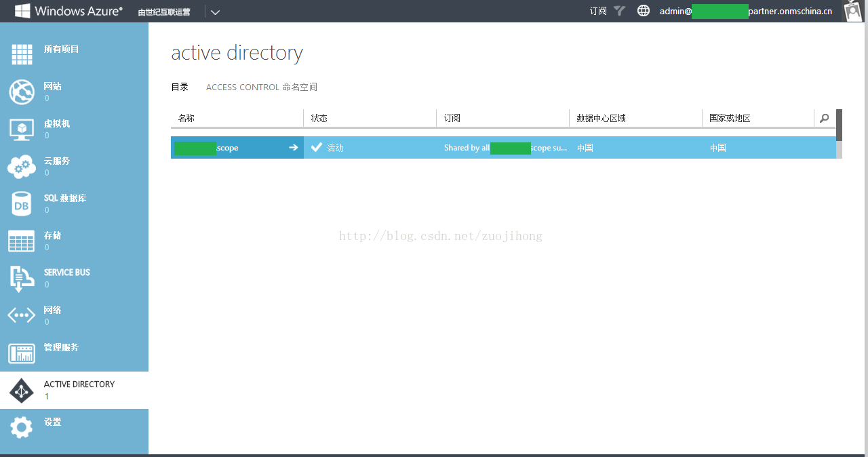Open the Settings gear icon
This screenshot has height=457, width=868.
pyautogui.click(x=22, y=427)
